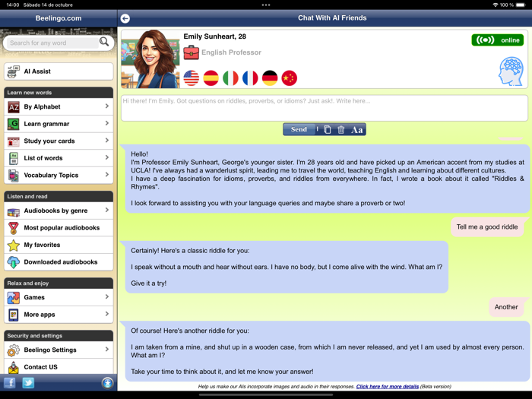
Task: Copy message with clipboard icon
Action: 327,130
